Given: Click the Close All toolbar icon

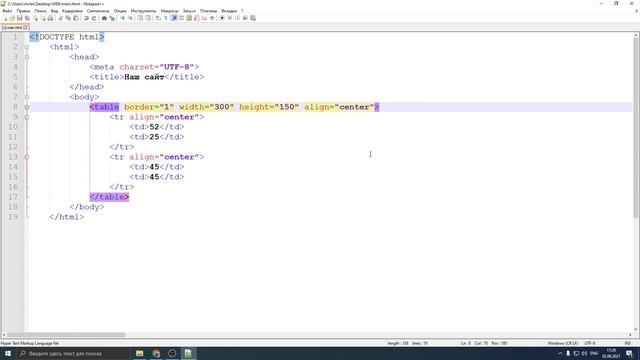Looking at the screenshot, I should [43, 18].
